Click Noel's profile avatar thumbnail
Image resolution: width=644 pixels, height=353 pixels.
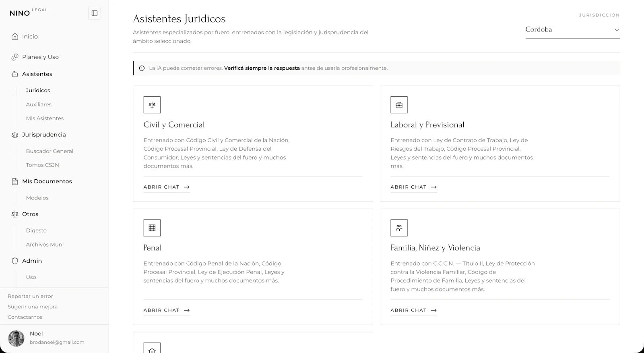17,338
